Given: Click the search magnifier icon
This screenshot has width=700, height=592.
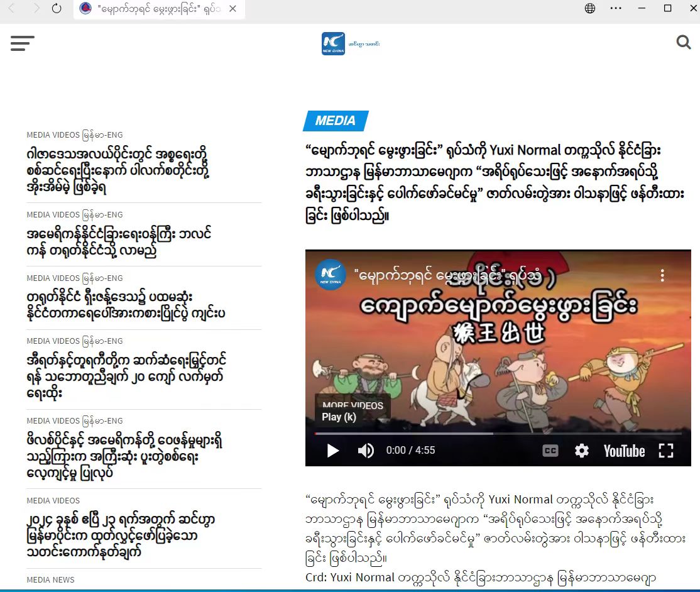Looking at the screenshot, I should [683, 42].
